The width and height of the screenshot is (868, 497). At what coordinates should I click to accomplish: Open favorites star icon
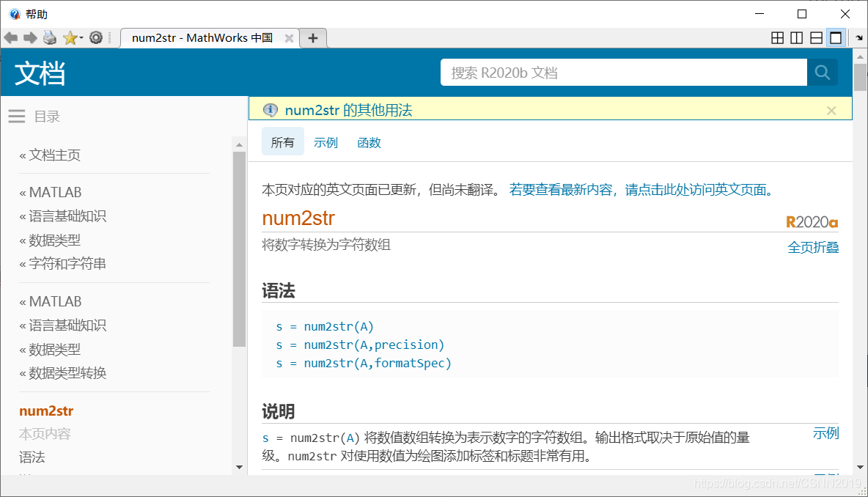point(70,37)
